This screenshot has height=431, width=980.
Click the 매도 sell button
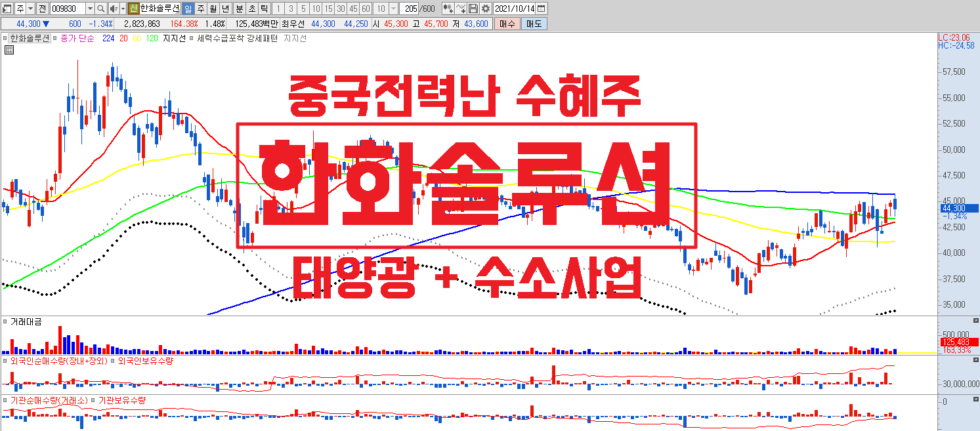pyautogui.click(x=534, y=24)
